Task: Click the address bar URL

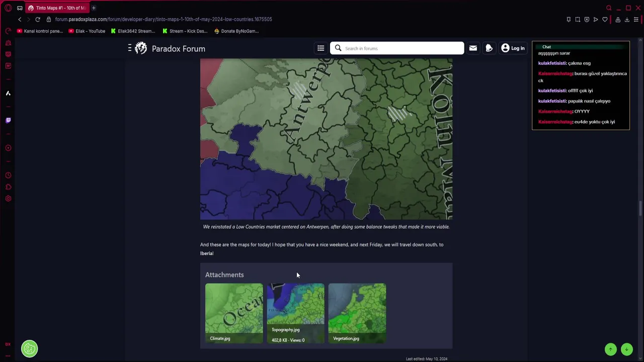Action: pyautogui.click(x=164, y=20)
